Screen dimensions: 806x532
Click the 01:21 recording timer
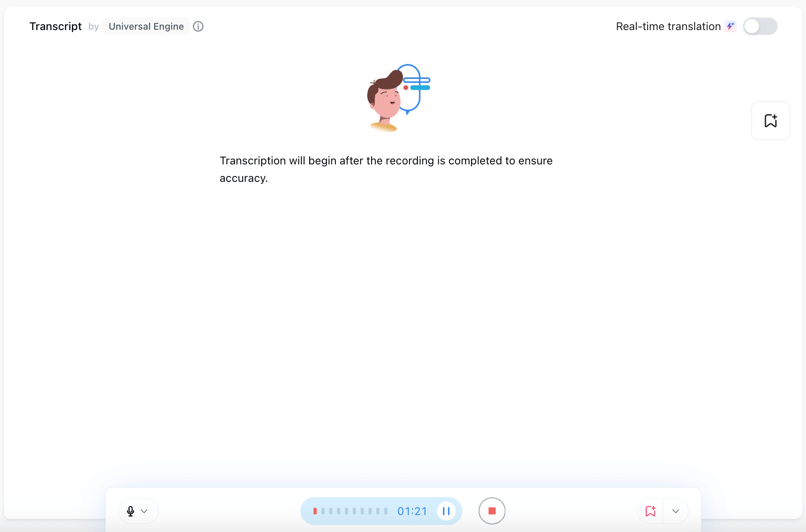[x=412, y=511]
